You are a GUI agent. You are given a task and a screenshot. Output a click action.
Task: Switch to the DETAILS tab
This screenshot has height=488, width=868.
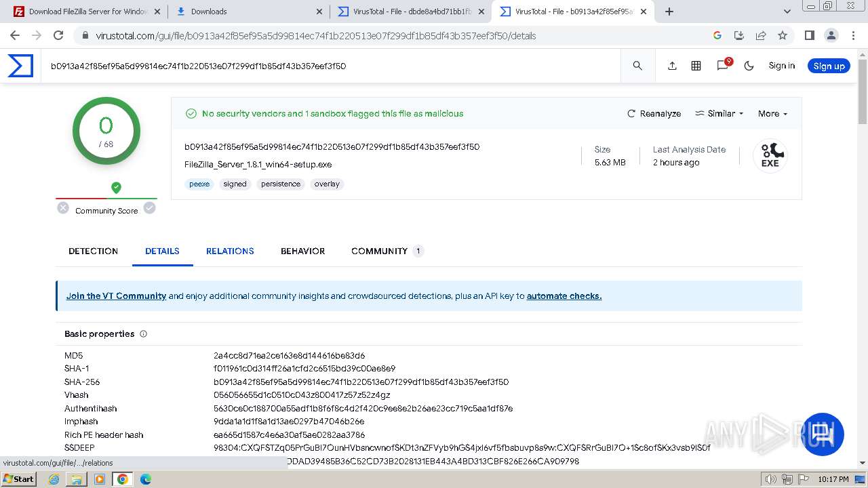pyautogui.click(x=162, y=251)
